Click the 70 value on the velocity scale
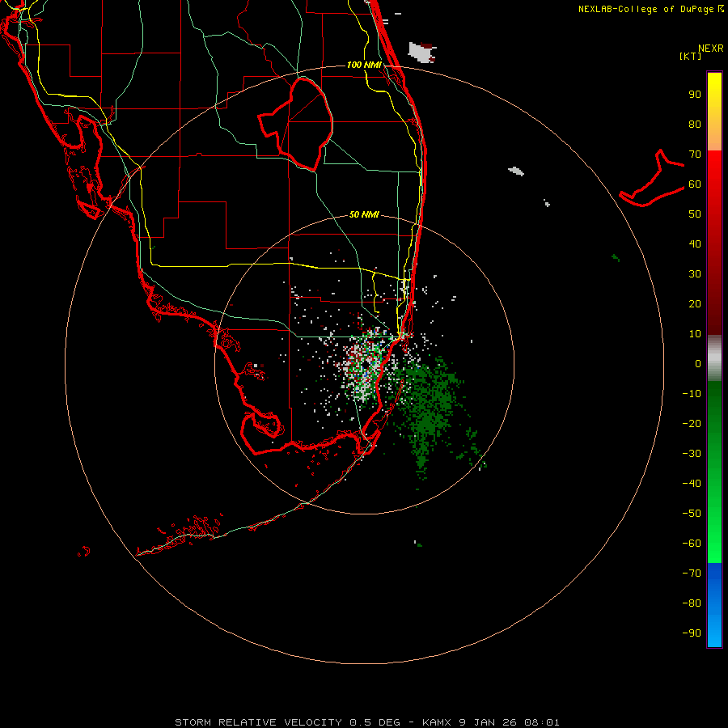This screenshot has height=728, width=728. coord(695,154)
